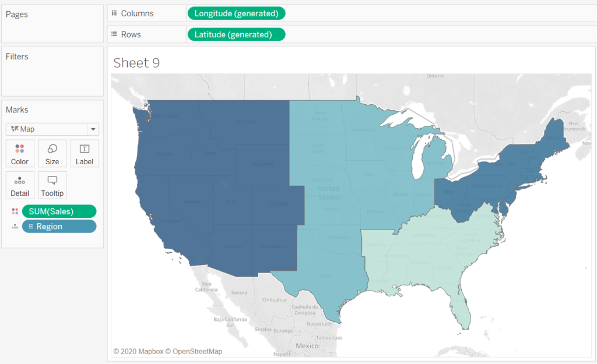This screenshot has height=364, width=597.
Task: Click the Sheet 9 title
Action: 136,63
